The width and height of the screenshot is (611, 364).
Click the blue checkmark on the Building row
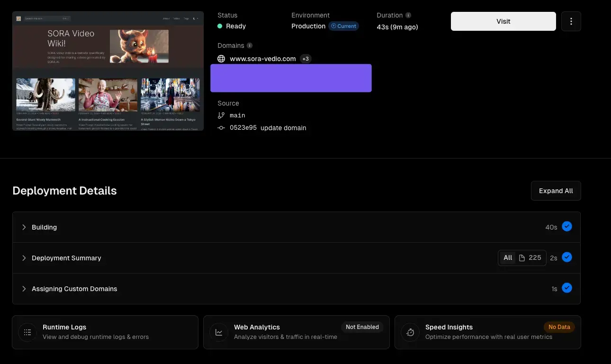[x=567, y=227]
